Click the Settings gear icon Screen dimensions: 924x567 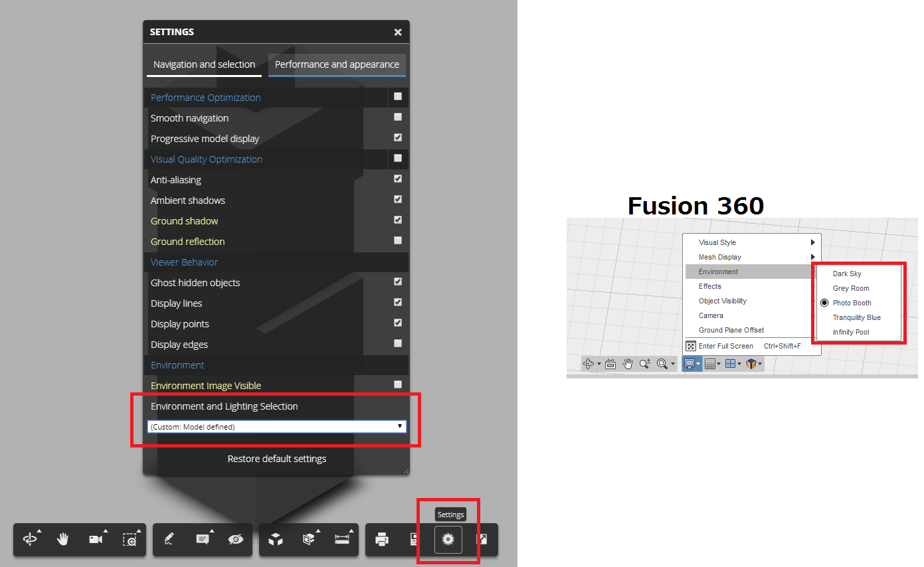(448, 539)
